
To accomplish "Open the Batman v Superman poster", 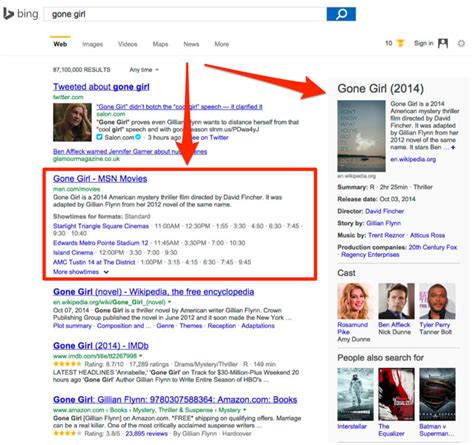I will coord(437,394).
